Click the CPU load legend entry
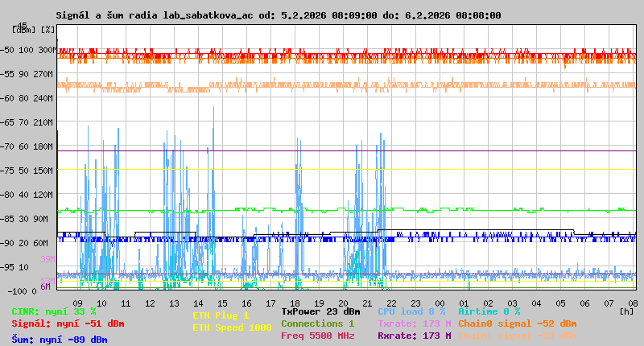The width and height of the screenshot is (644, 346). 411,311
